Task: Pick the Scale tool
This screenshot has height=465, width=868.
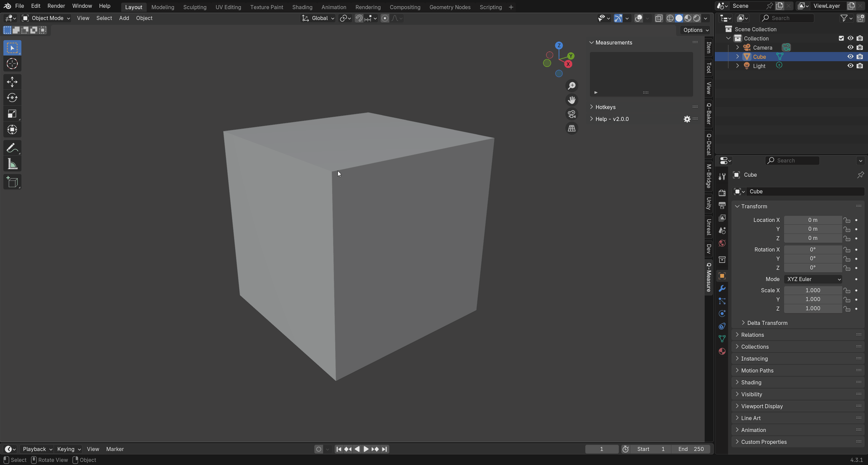Action: [x=12, y=114]
